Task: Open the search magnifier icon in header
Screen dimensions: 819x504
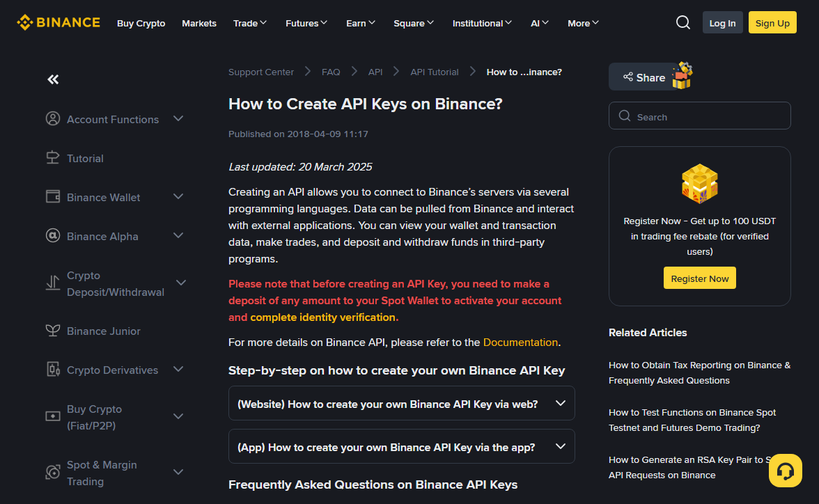Action: 682,22
